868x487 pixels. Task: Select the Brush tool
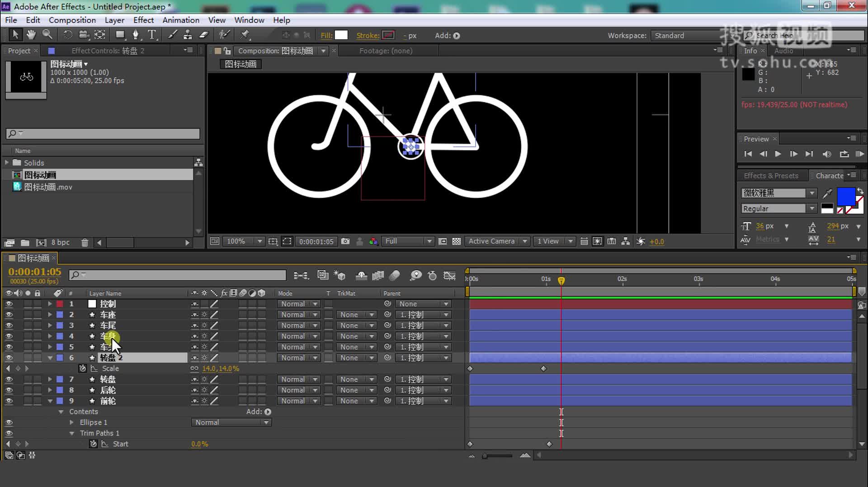[173, 35]
